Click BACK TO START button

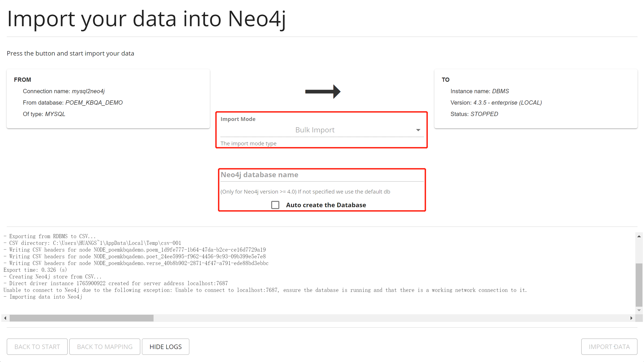pos(37,347)
